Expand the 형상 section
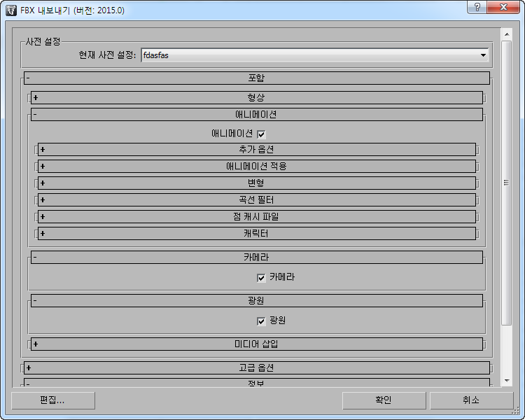This screenshot has height=420, width=525. [x=257, y=97]
